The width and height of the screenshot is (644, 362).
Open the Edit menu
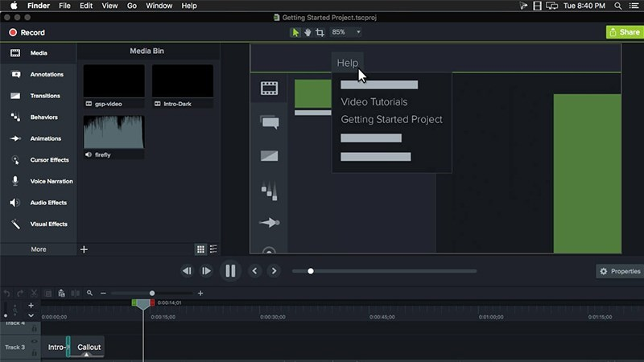point(86,6)
